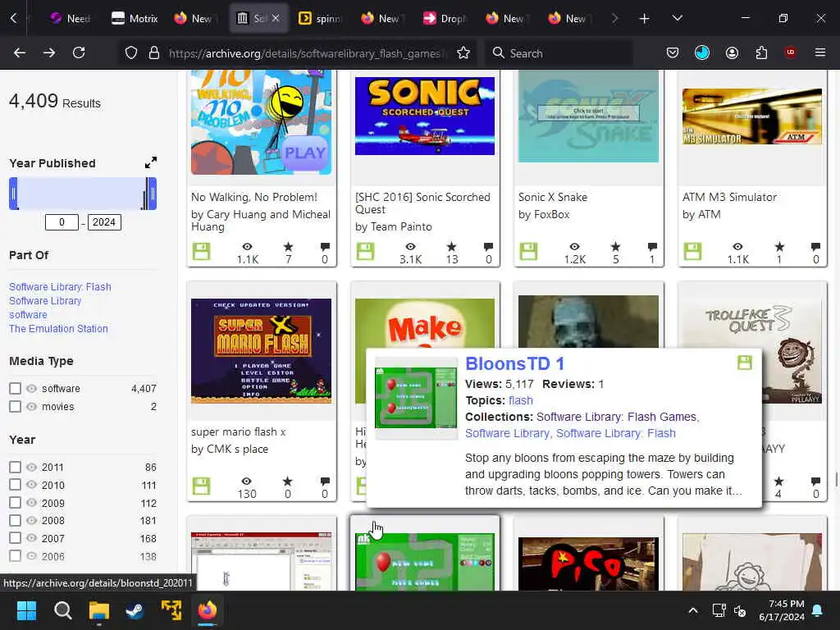Open The Emulation Station link

58,328
